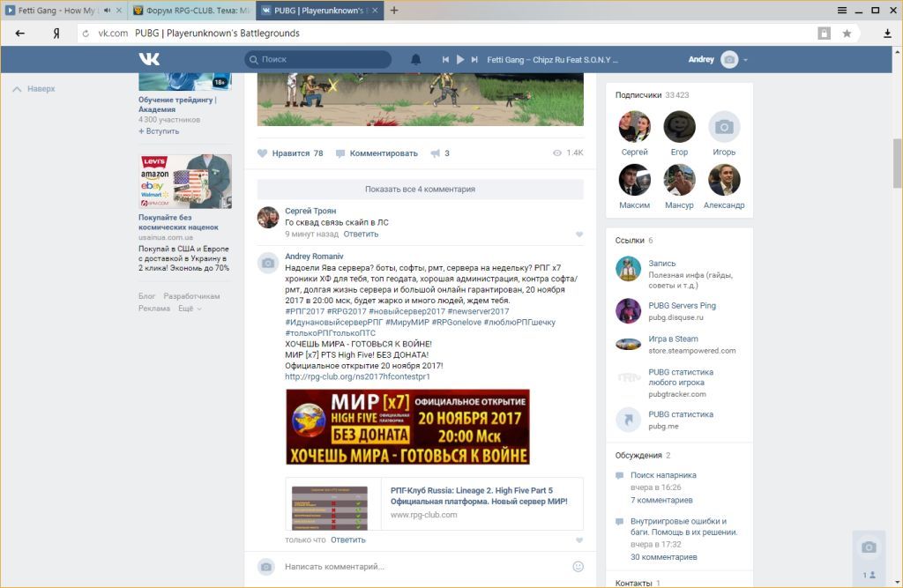Skip to previous track in header player

pyautogui.click(x=445, y=59)
